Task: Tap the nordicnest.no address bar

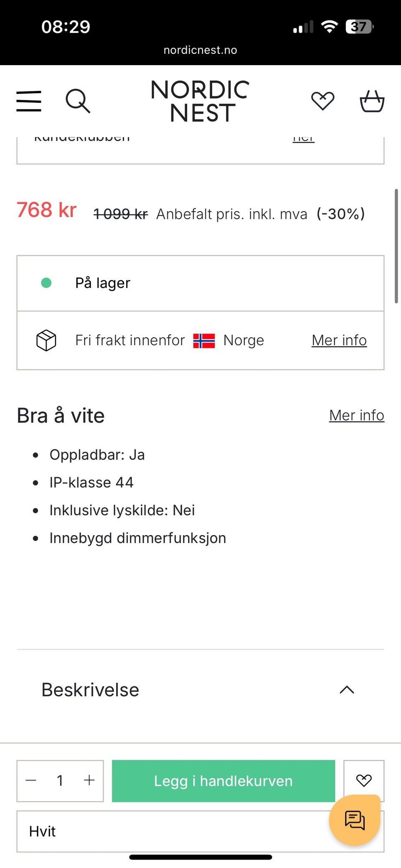Action: (200, 50)
